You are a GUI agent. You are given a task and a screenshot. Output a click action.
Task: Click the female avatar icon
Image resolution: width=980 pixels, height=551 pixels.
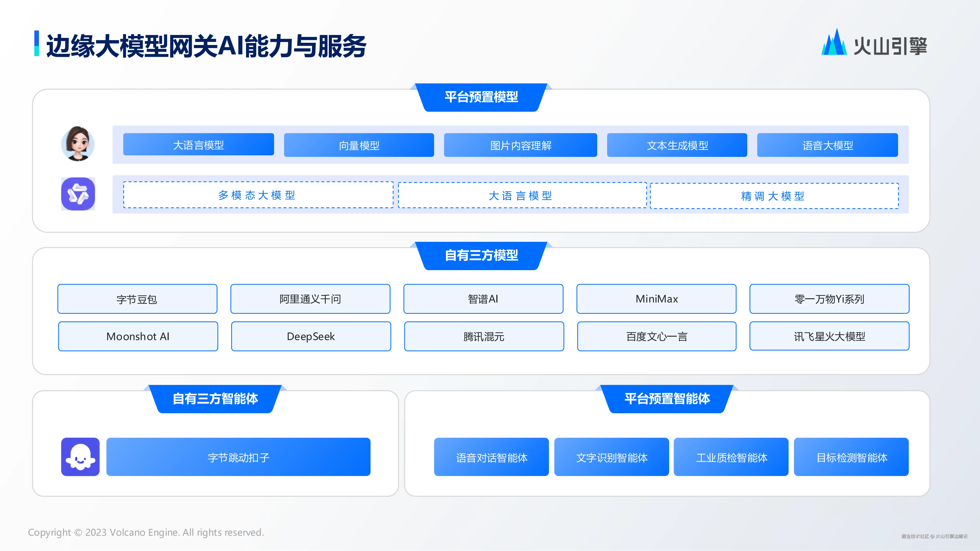pyautogui.click(x=78, y=144)
